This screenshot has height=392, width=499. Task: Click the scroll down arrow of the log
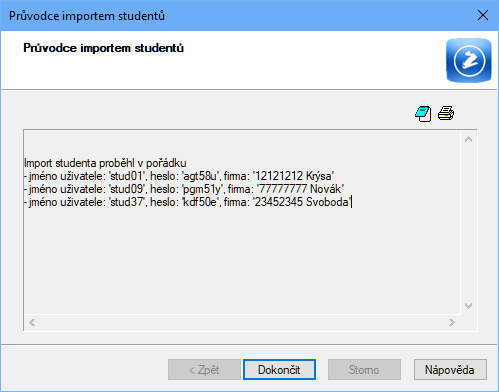tap(468, 306)
